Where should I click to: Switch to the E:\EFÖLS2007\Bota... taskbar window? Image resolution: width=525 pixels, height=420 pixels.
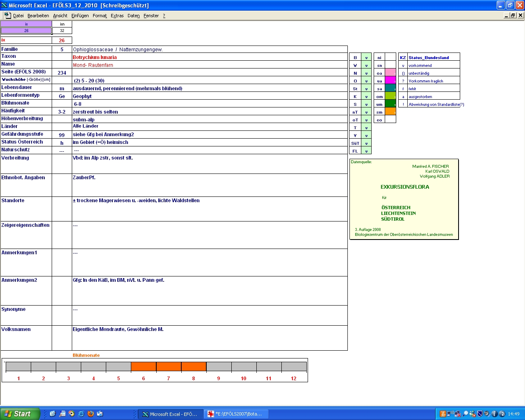236,414
